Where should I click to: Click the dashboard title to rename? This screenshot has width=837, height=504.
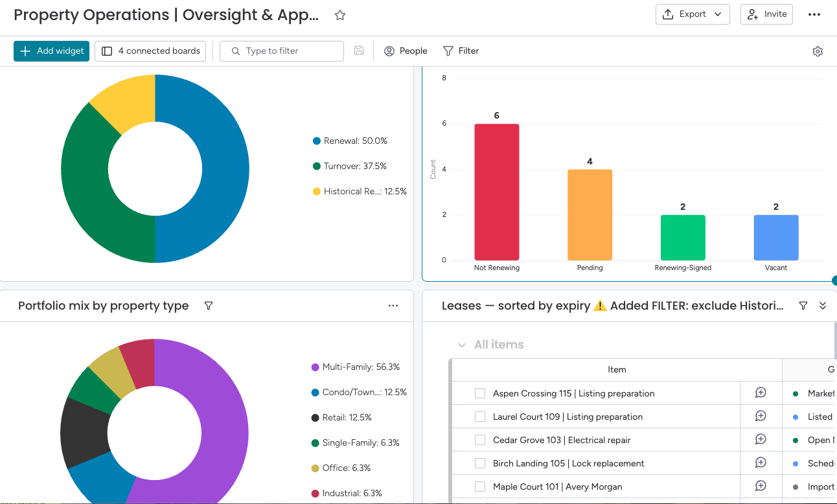point(166,16)
